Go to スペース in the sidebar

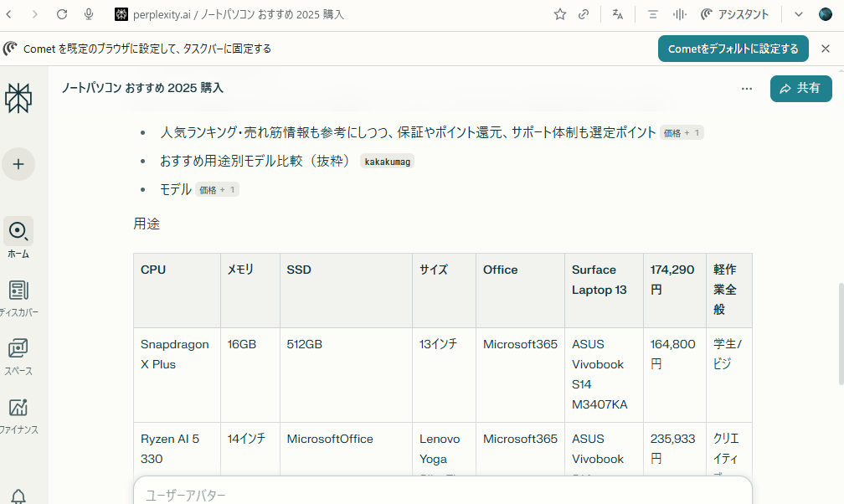pos(18,349)
